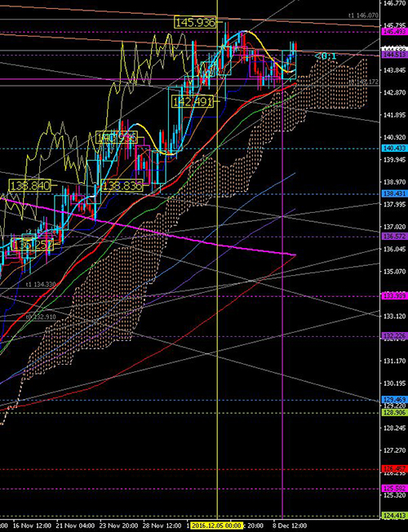
Task: Click the 16 Nov 12:00 time label
Action: tap(29, 525)
